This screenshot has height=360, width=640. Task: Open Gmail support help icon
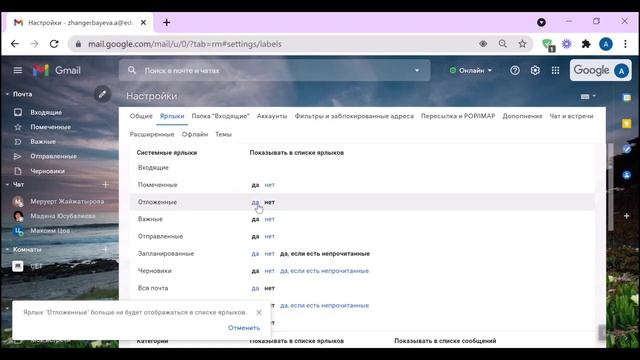coord(515,70)
